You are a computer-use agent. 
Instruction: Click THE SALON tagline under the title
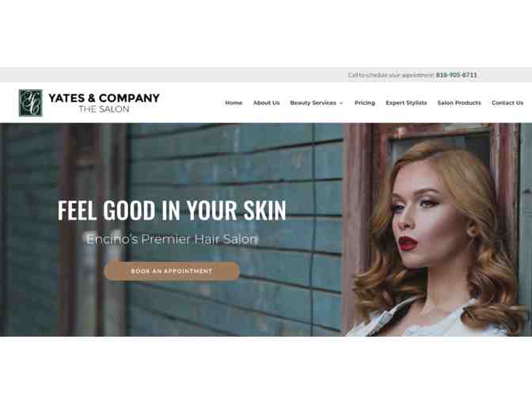[x=104, y=109]
